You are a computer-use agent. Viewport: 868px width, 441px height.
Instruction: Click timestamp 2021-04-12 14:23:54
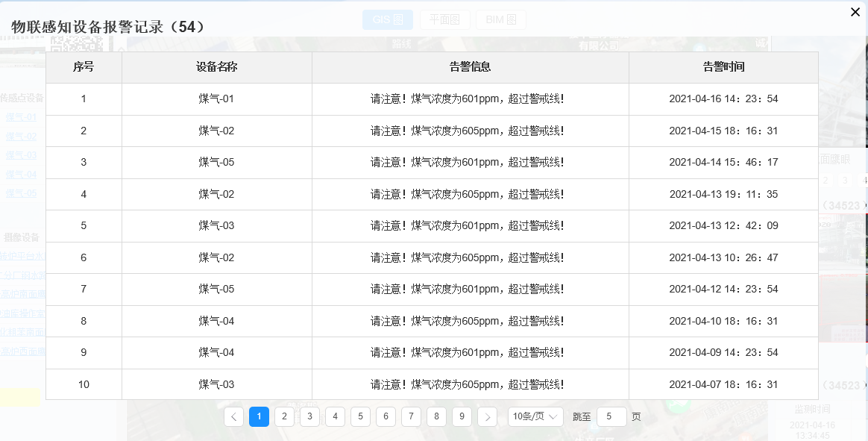(723, 290)
